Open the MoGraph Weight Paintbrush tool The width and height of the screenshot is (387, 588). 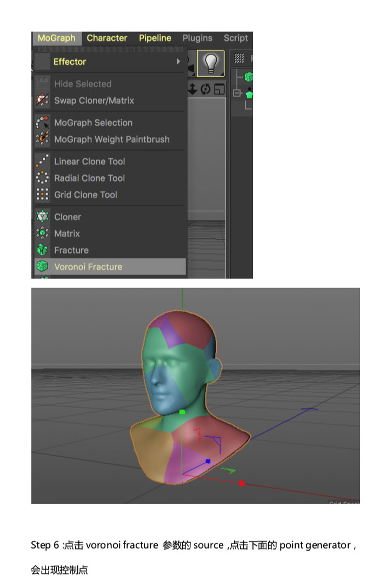tap(112, 139)
